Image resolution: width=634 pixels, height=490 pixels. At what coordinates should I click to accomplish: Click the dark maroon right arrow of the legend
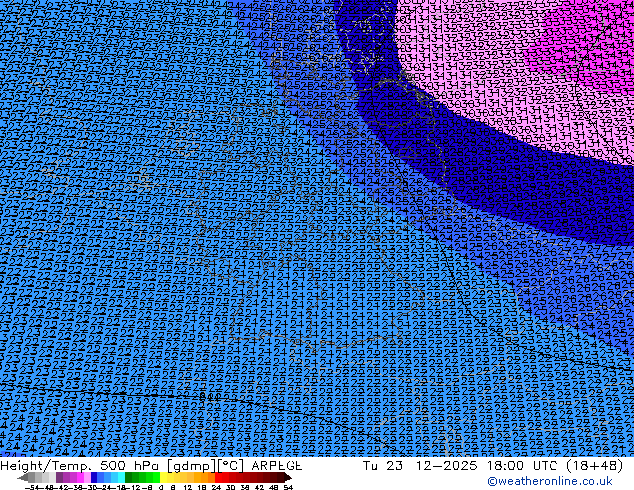[288, 477]
